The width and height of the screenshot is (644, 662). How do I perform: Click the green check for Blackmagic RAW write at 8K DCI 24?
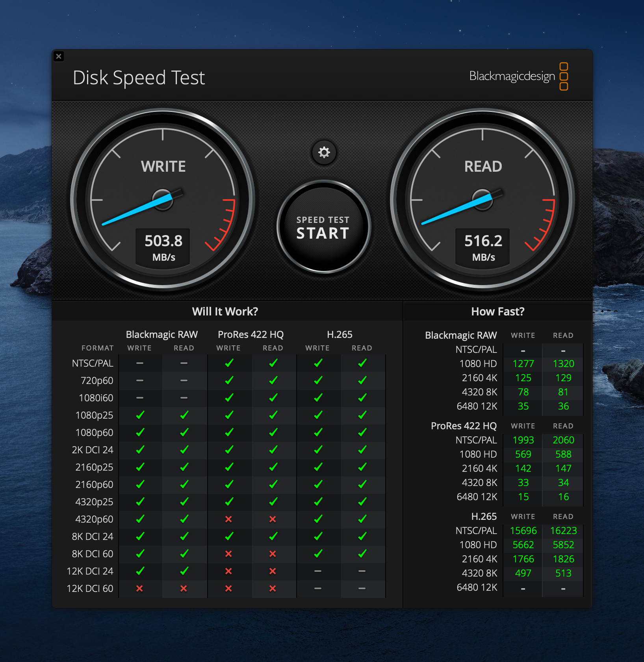[x=140, y=536]
